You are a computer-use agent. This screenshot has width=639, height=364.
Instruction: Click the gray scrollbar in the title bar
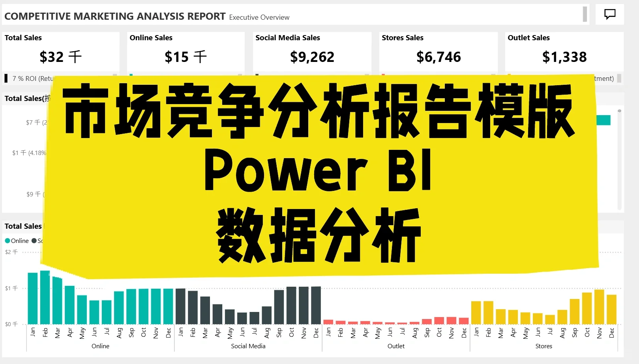pos(585,15)
